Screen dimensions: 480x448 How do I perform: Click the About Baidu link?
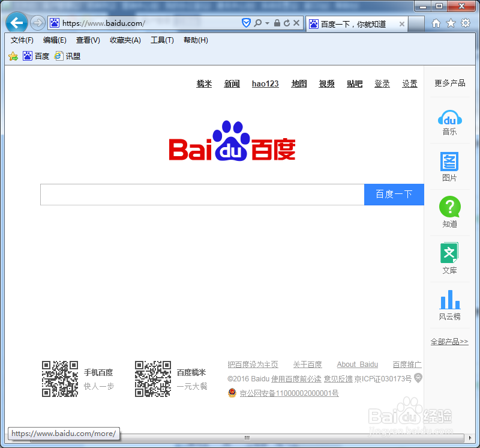coord(357,365)
